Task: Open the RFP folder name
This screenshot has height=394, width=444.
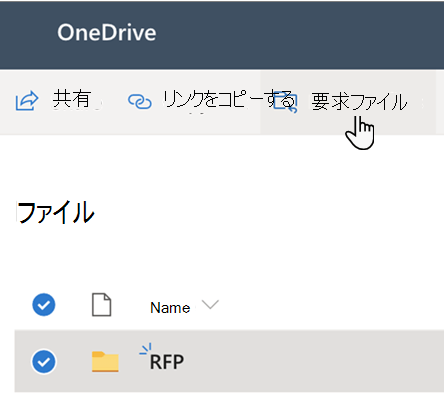Action: pyautogui.click(x=167, y=362)
